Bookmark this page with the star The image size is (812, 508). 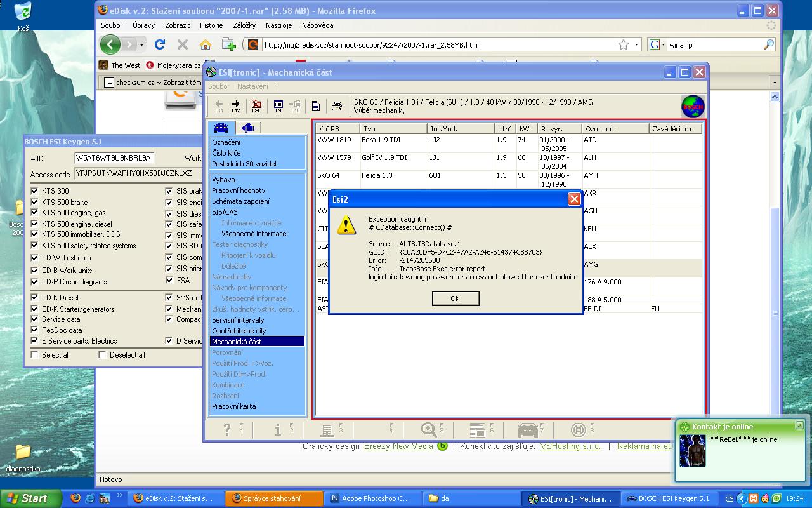(624, 44)
